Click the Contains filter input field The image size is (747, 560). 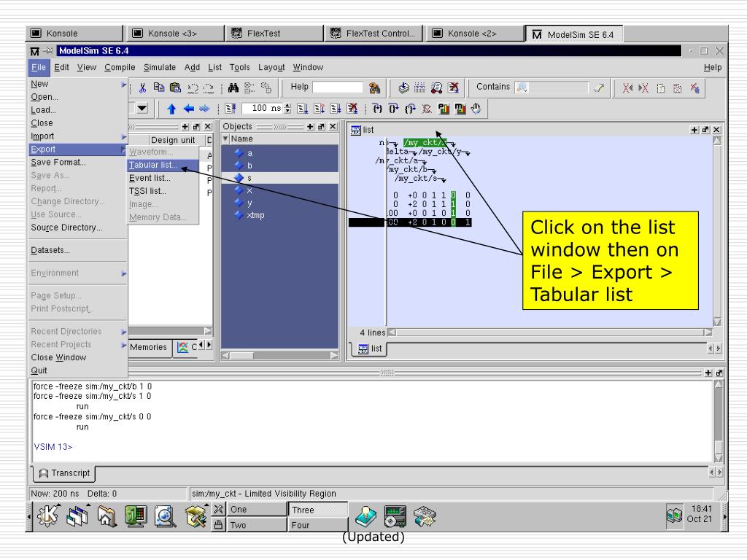coord(552,87)
